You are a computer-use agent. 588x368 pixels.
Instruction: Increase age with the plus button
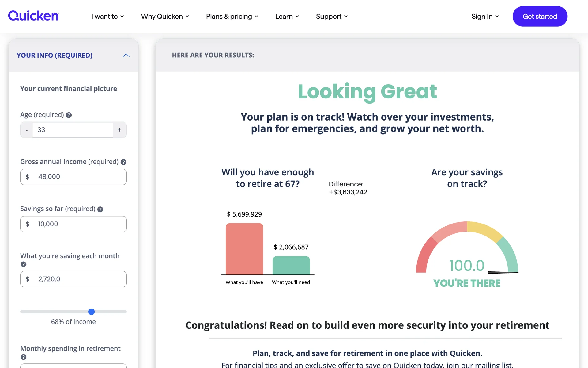tap(119, 130)
